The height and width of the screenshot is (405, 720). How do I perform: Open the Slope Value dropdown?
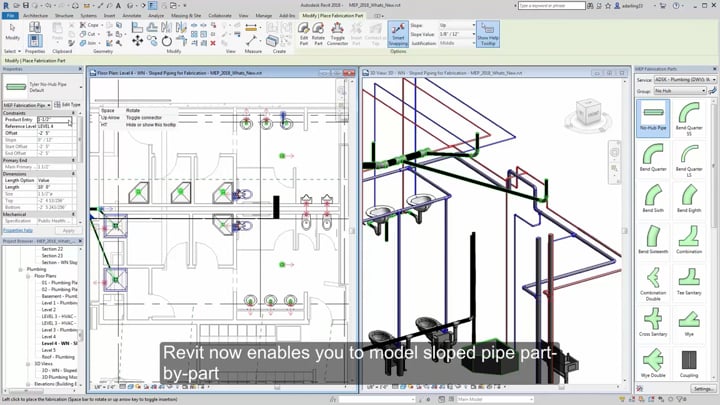tap(457, 34)
